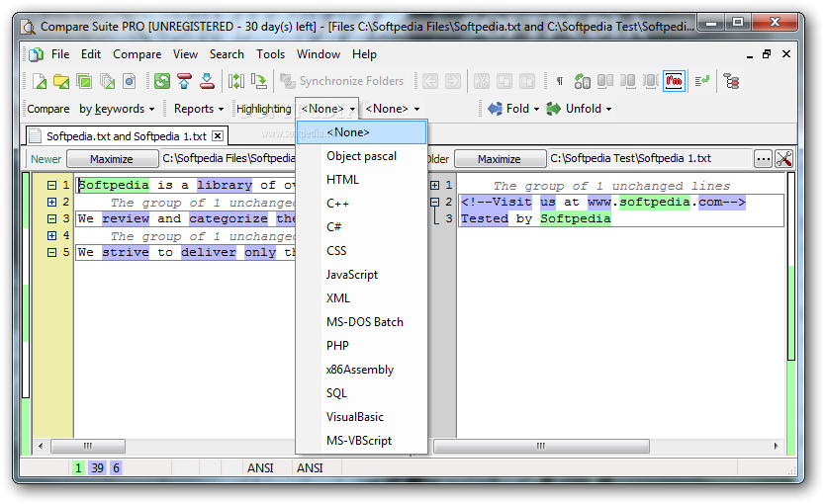Open the Help menu
This screenshot has width=825, height=504.
pos(364,54)
